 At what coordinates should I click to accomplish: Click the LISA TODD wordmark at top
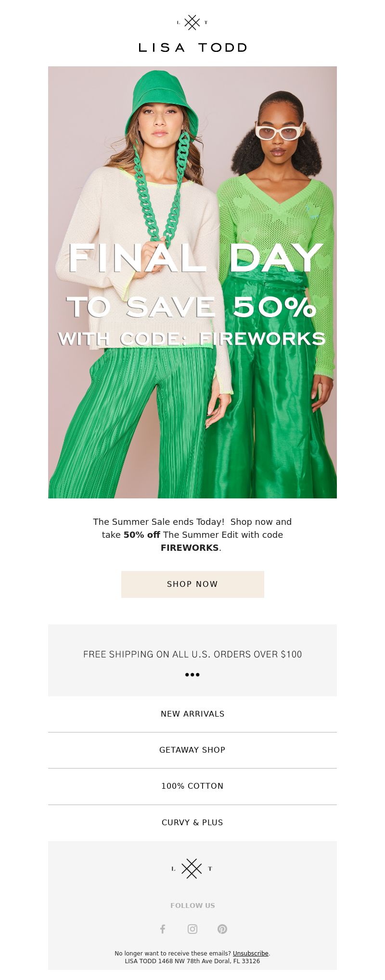[192, 48]
